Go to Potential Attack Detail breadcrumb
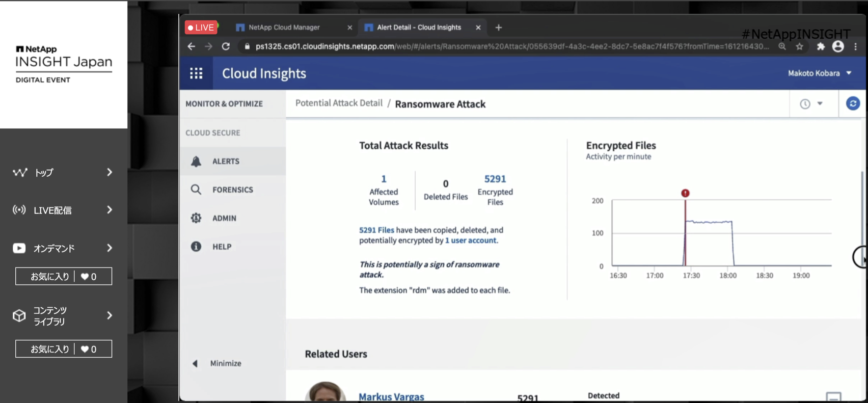Screen dimensions: 868x403 click(x=339, y=103)
